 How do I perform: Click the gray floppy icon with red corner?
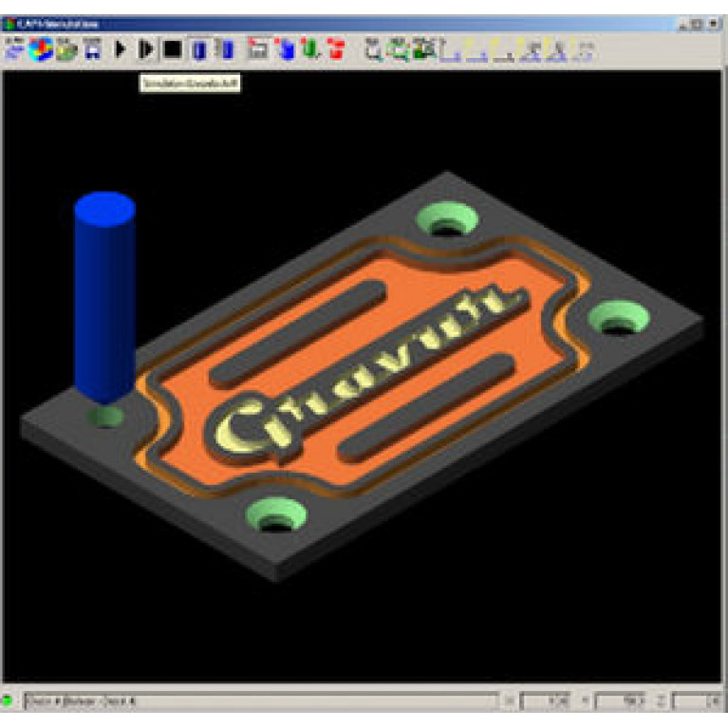coord(257,49)
